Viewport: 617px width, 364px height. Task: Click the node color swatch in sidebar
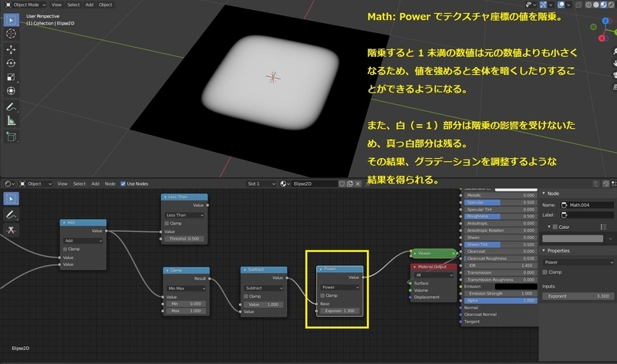(572, 238)
